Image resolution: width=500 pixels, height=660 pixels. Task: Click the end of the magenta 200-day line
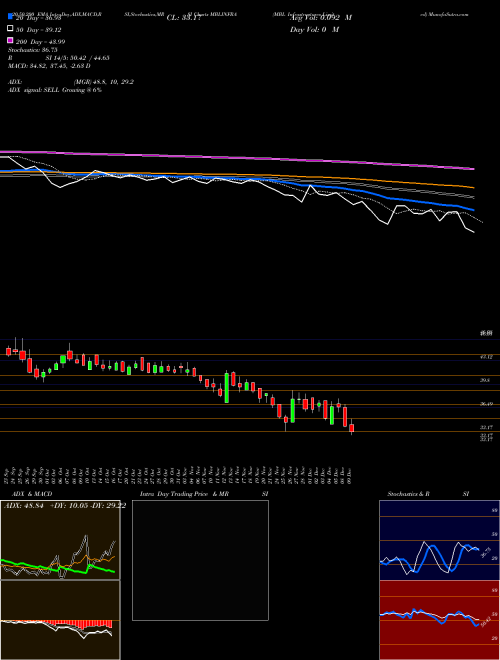(474, 169)
